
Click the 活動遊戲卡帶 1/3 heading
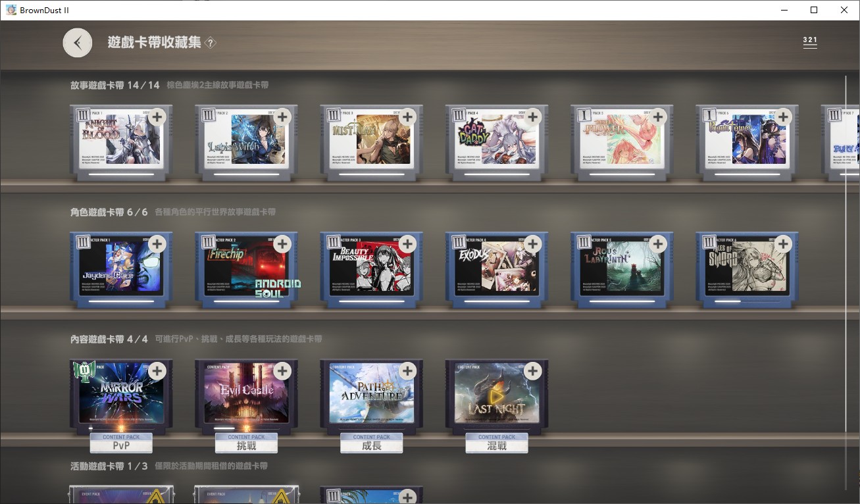pos(109,466)
